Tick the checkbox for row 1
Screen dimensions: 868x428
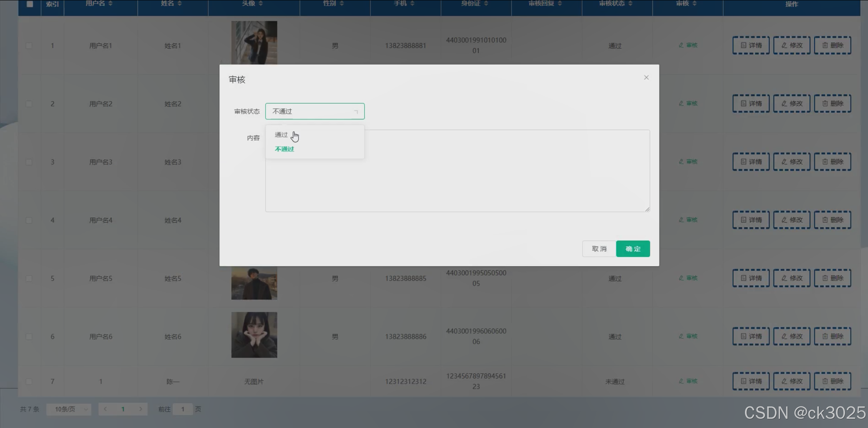click(29, 46)
